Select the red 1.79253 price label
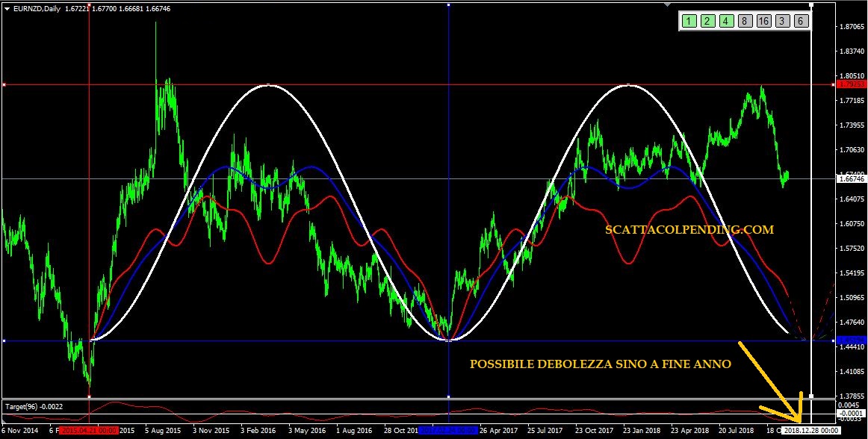The height and width of the screenshot is (439, 868). 851,84
